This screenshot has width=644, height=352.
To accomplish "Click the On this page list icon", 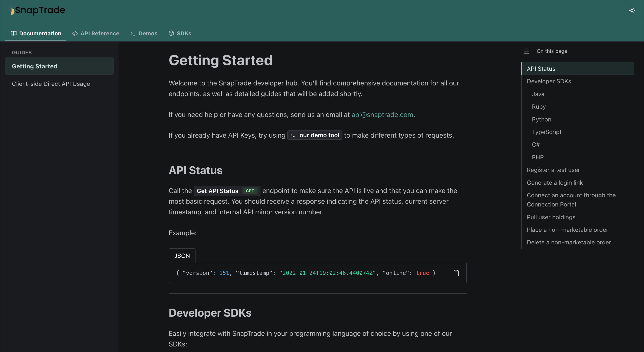I will 526,51.
